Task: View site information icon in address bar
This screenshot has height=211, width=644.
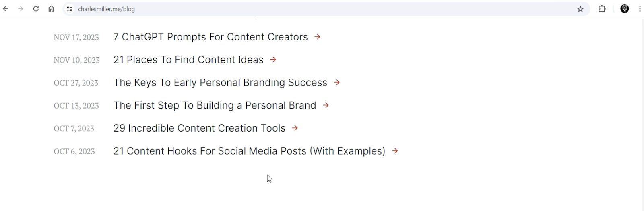Action: (70, 9)
